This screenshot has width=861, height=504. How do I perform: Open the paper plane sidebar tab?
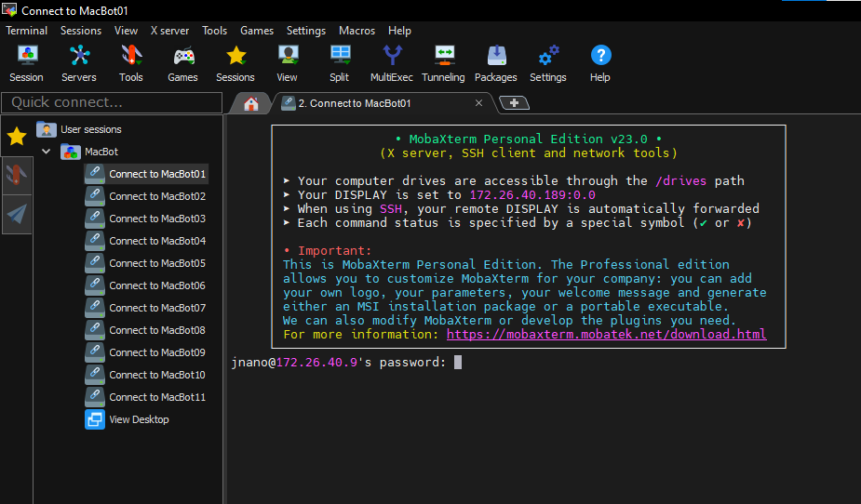pyautogui.click(x=17, y=215)
